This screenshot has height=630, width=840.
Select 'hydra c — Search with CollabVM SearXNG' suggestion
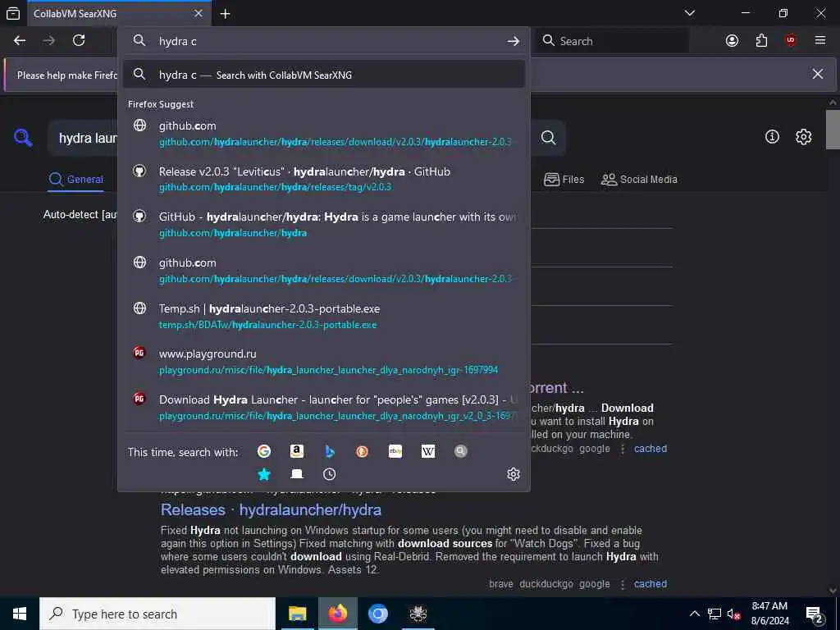(x=323, y=75)
